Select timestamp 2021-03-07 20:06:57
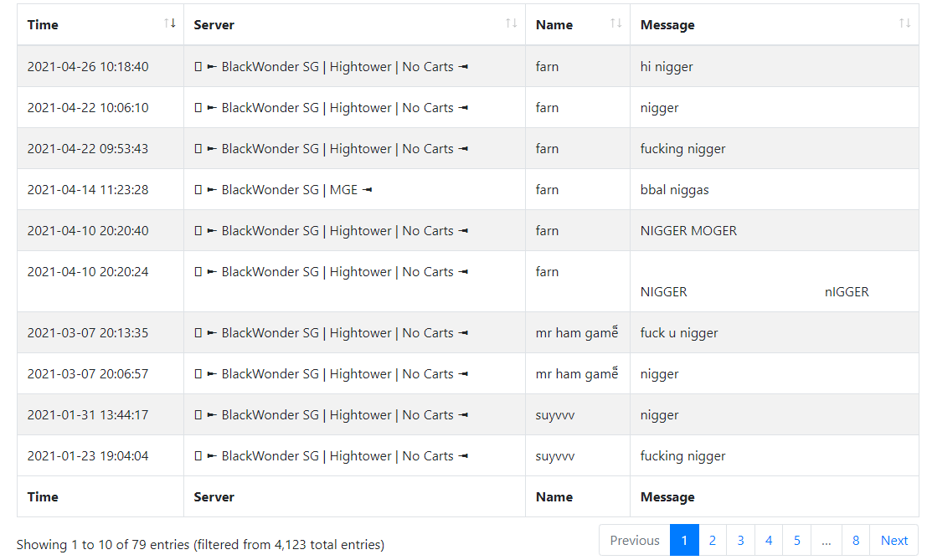The height and width of the screenshot is (560, 927). tap(88, 374)
